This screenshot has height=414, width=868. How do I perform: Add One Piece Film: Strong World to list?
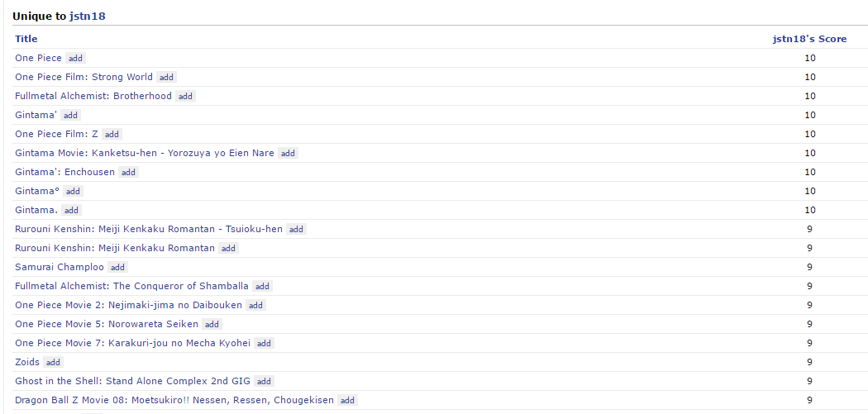[x=166, y=77]
